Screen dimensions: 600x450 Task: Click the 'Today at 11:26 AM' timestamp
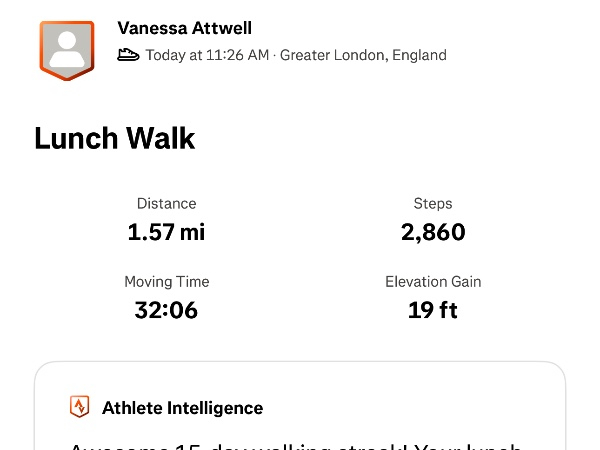point(207,55)
